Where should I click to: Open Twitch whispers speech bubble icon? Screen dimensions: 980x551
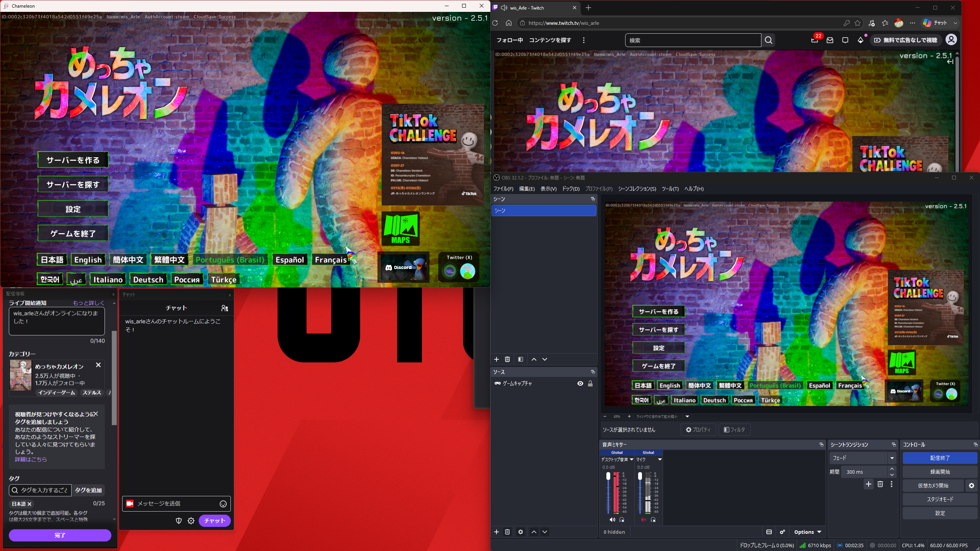click(x=845, y=40)
